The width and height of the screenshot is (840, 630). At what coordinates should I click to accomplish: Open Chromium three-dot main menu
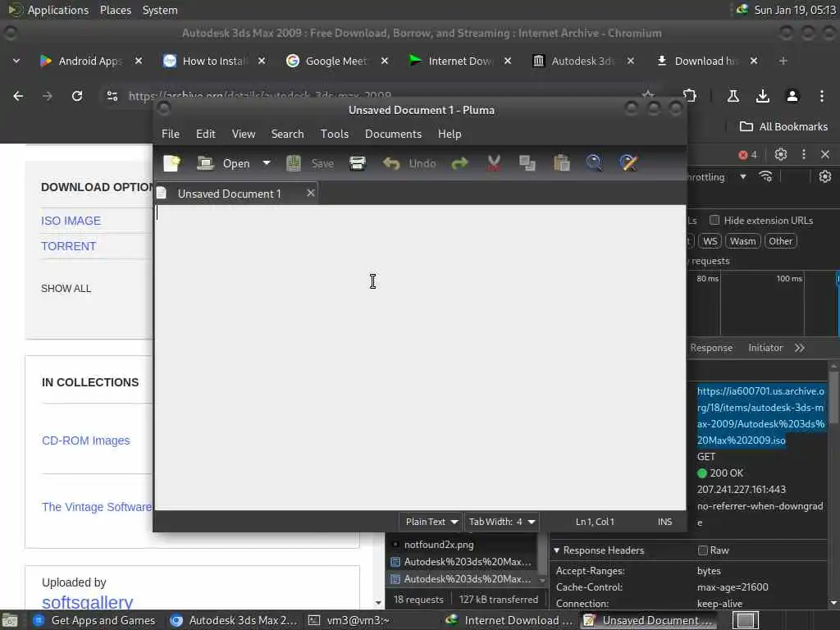coord(821,96)
